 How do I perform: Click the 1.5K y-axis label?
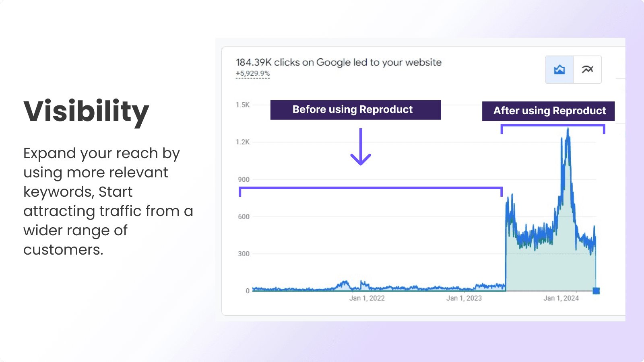point(243,105)
